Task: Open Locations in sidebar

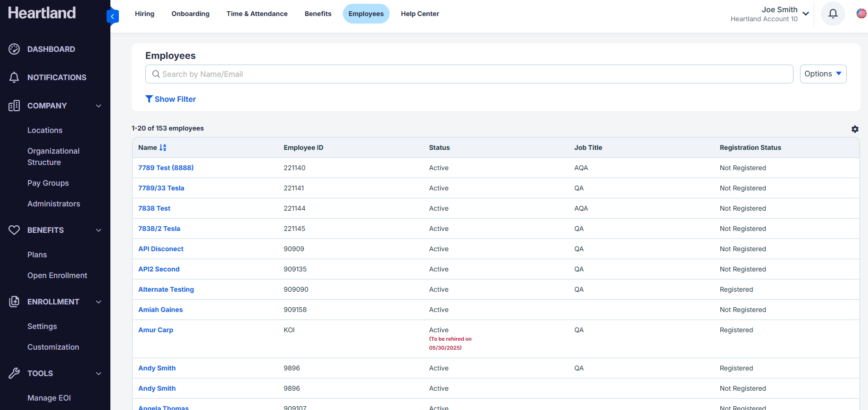Action: coord(45,130)
